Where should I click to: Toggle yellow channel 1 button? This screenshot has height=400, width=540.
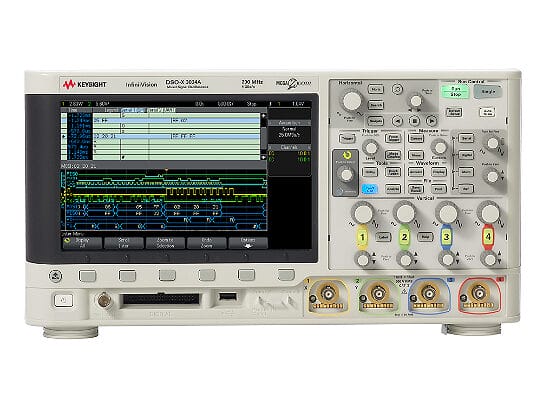tap(362, 237)
